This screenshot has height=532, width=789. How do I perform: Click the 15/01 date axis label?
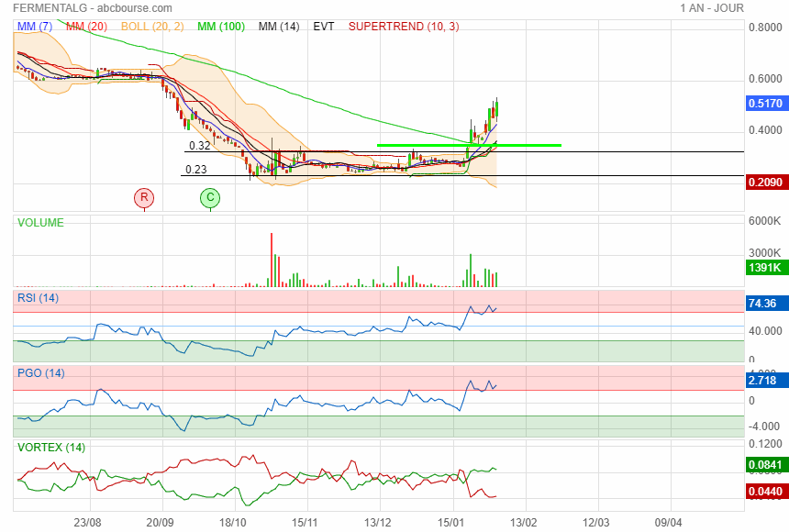coord(450,523)
